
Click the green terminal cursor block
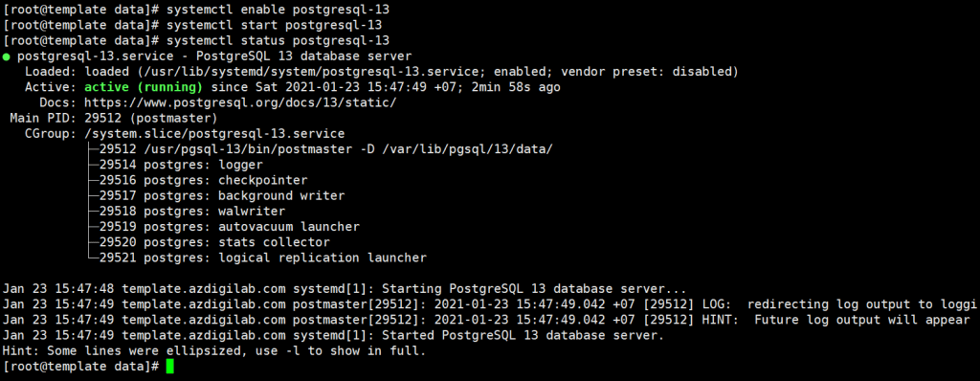[170, 367]
